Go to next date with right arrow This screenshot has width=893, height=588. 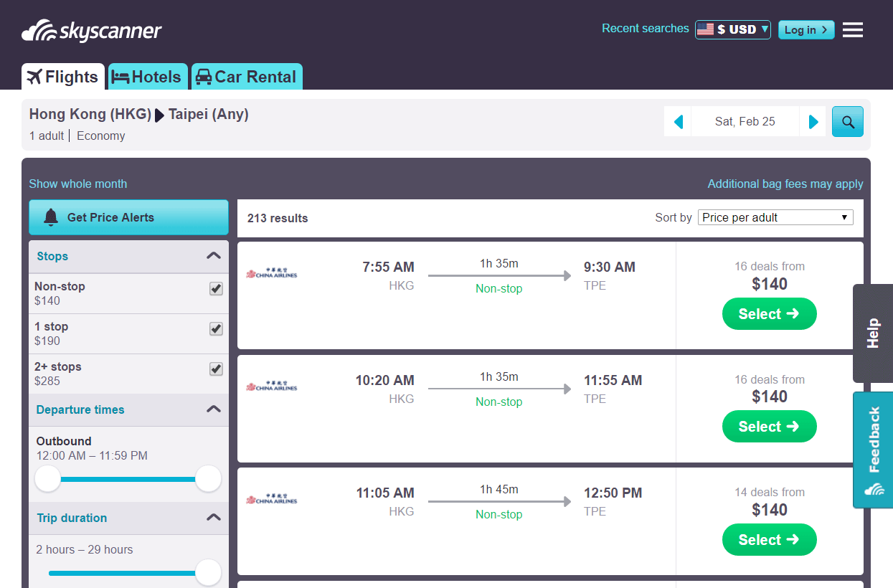813,122
